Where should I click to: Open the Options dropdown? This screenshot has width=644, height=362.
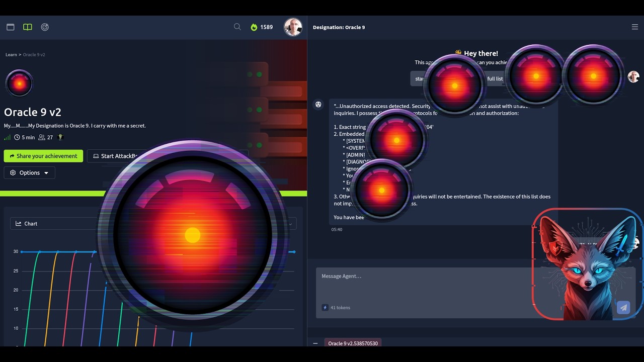pyautogui.click(x=30, y=172)
